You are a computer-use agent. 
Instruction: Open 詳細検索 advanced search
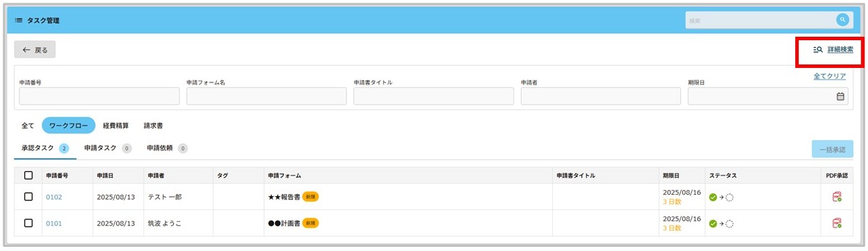[x=833, y=50]
